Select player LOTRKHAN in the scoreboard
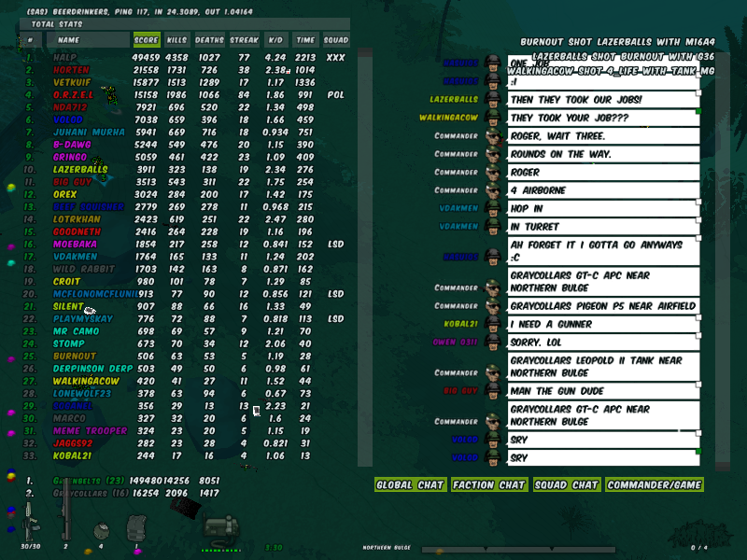Screen dimensions: 747x560 click(x=77, y=219)
